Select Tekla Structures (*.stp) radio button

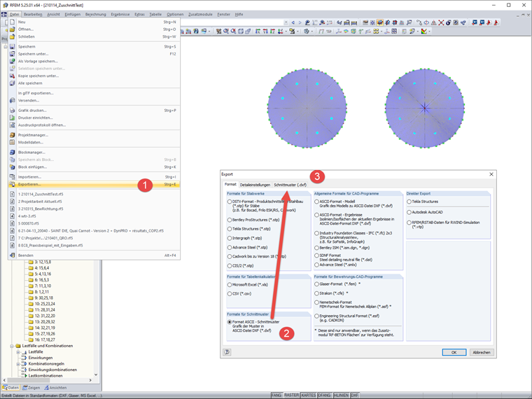click(x=230, y=229)
